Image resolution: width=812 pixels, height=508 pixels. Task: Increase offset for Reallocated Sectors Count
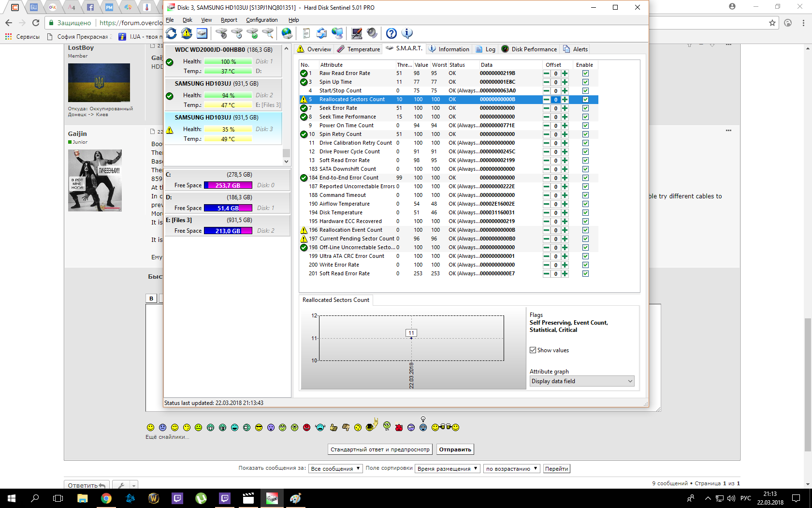click(565, 100)
